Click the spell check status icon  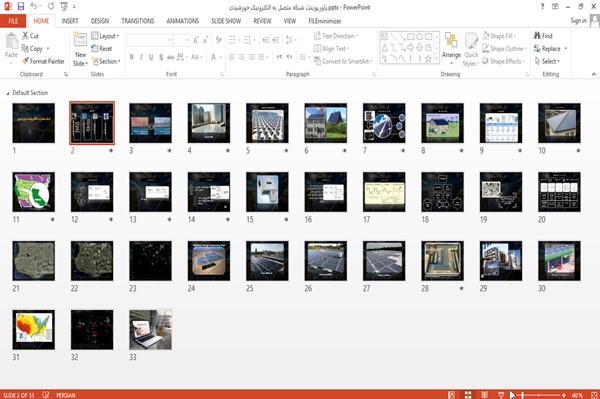[x=46, y=395]
